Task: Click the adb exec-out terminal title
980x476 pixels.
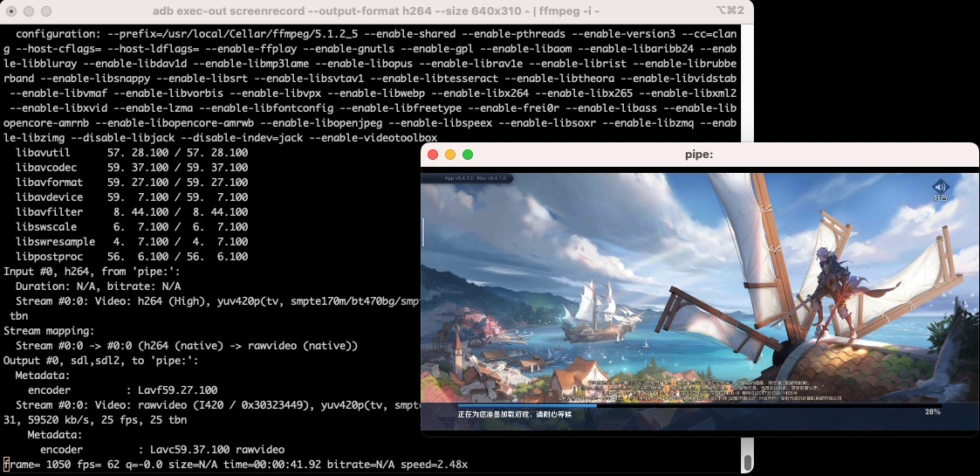Action: coord(375,11)
